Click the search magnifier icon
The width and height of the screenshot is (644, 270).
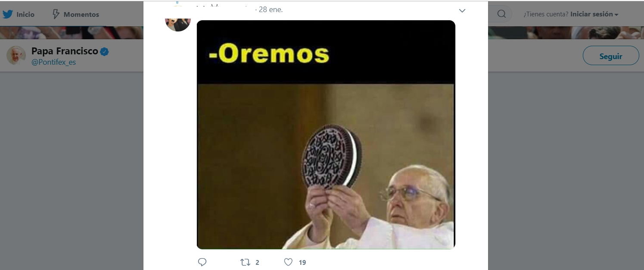coord(501,14)
